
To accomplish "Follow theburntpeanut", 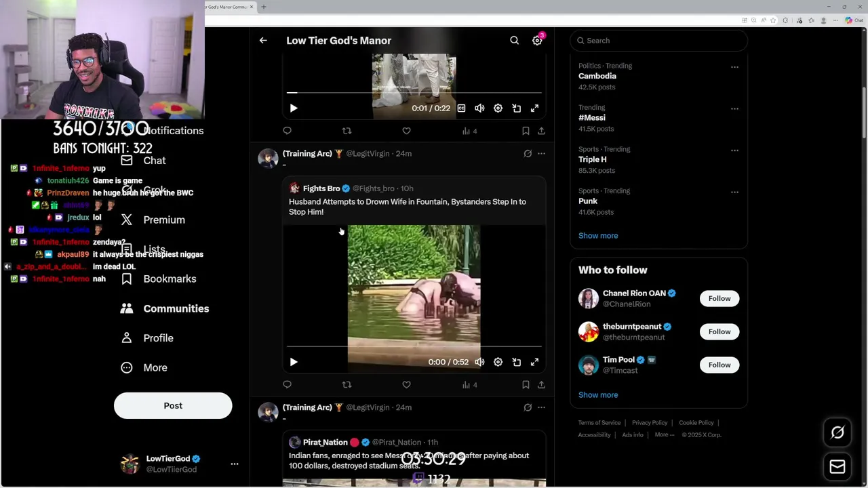I will [x=719, y=332].
